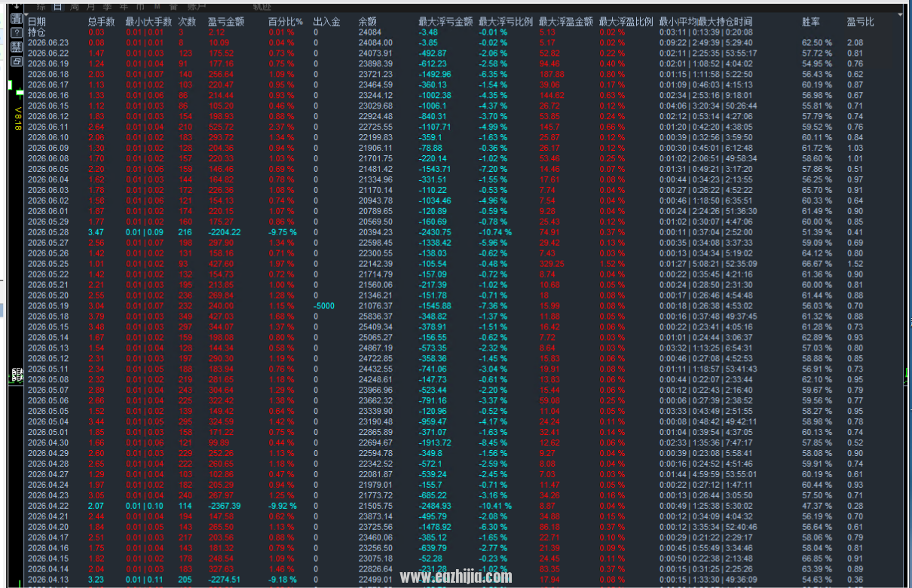Select the 持仓 holdings row label
Image resolution: width=912 pixels, height=588 pixels.
[36, 32]
